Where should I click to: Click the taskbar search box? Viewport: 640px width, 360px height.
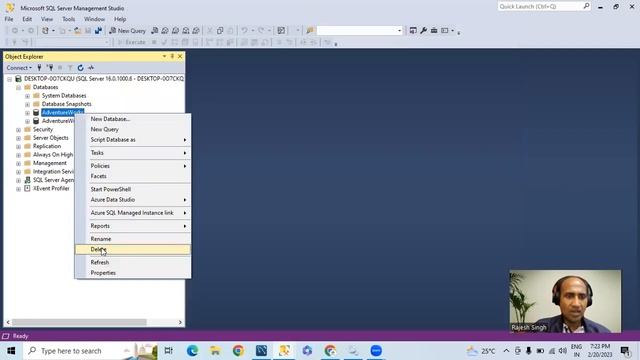[x=90, y=351]
